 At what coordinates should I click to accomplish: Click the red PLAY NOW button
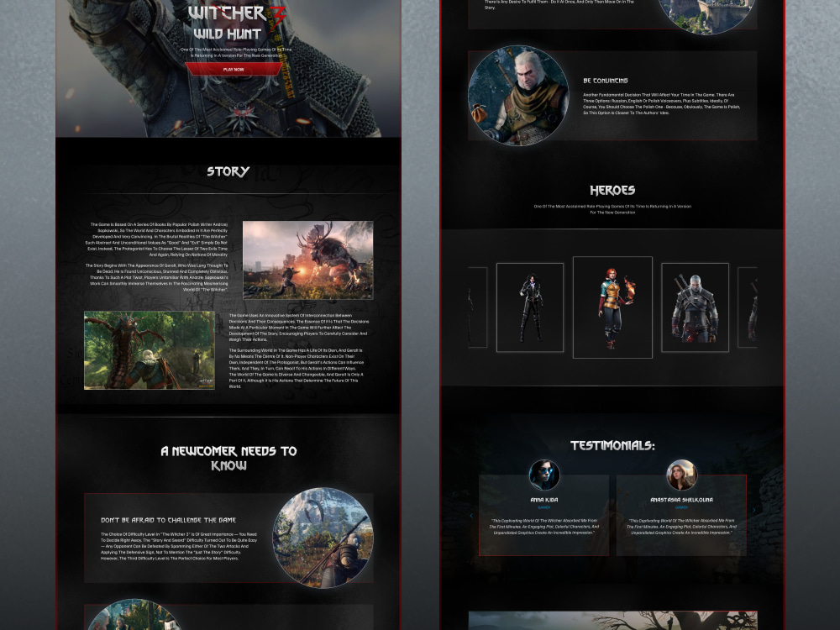coord(234,69)
